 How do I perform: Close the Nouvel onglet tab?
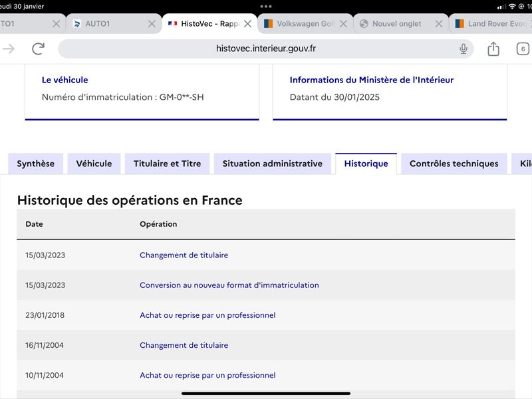(439, 24)
